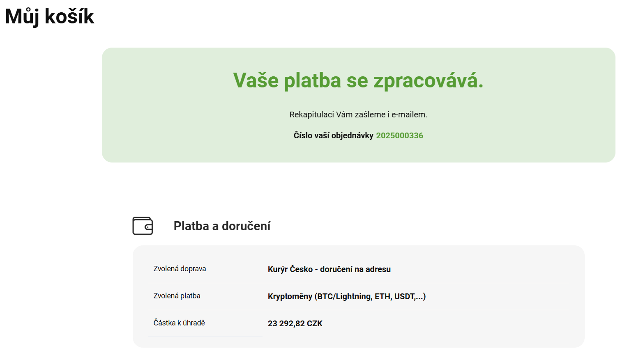Click the 'Platba a doručení' section heading
Viewport: 629px width, 364px height.
[x=222, y=226]
